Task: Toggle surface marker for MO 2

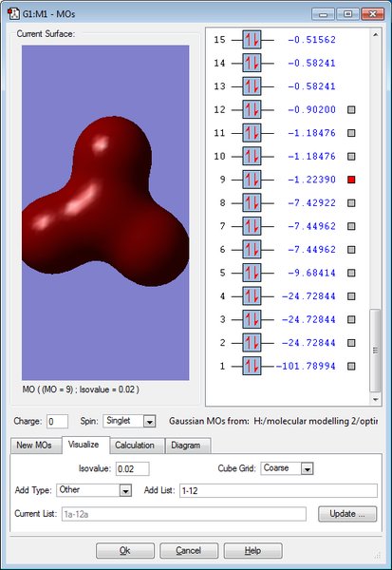Action: (351, 342)
